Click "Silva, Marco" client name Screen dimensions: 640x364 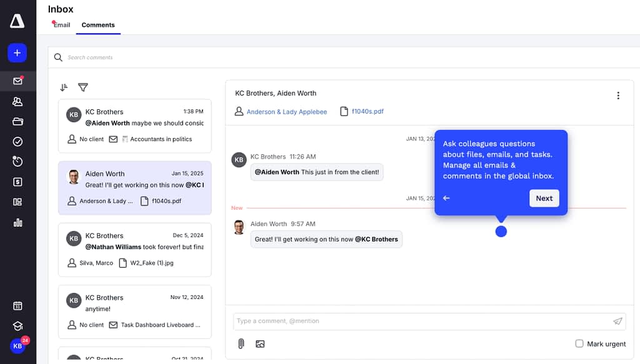[x=96, y=263]
